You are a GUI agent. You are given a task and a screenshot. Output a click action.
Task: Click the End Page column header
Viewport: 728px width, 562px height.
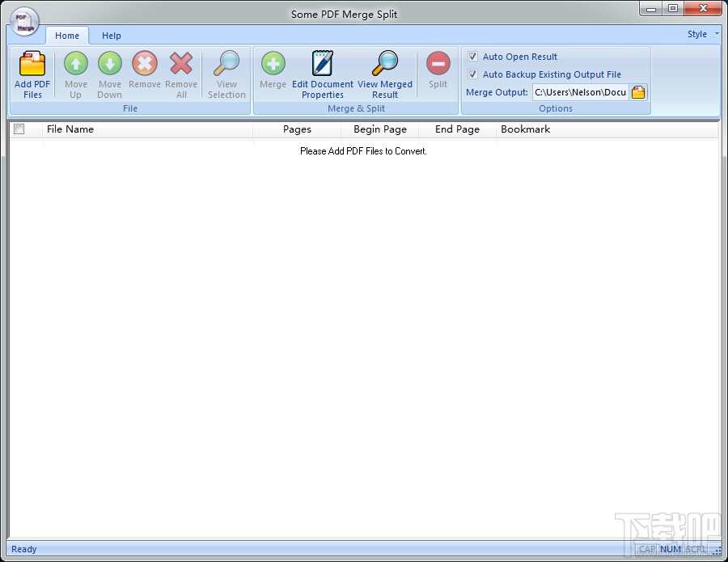(457, 129)
